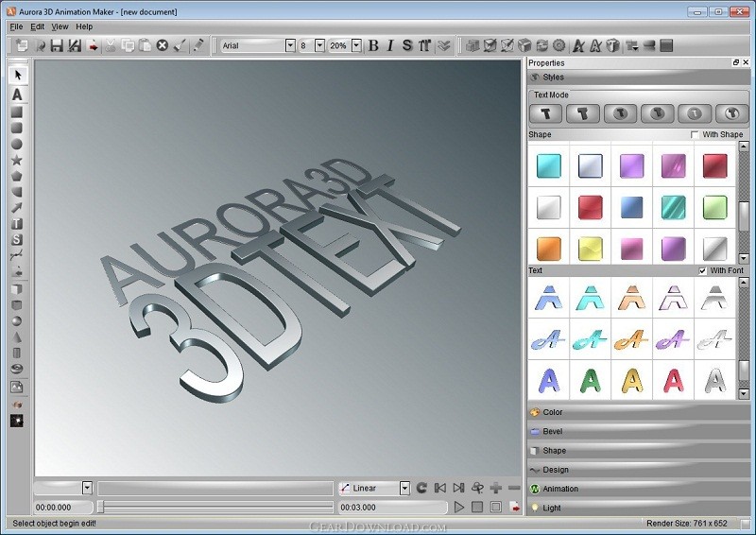Undock the Properties panel
The height and width of the screenshot is (535, 756).
point(736,62)
